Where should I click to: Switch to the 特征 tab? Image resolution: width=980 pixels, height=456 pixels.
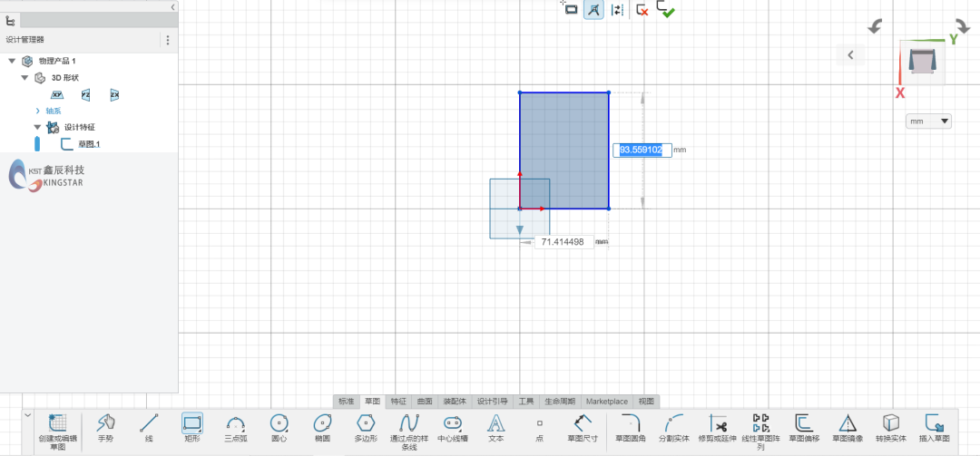click(x=398, y=401)
